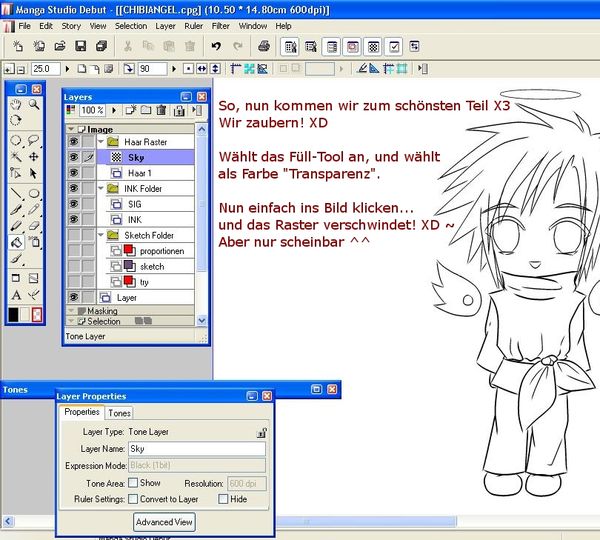Collapse the INK Folder
Viewport: 600px width, 540px height.
pyautogui.click(x=101, y=188)
